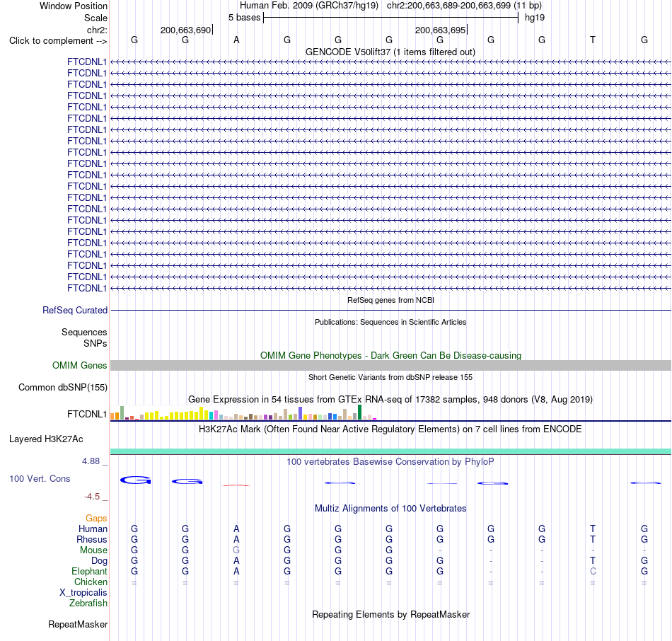Viewport: 672px width, 641px height.
Task: Click the teal Layered H3K27Ac bar
Action: [x=390, y=451]
